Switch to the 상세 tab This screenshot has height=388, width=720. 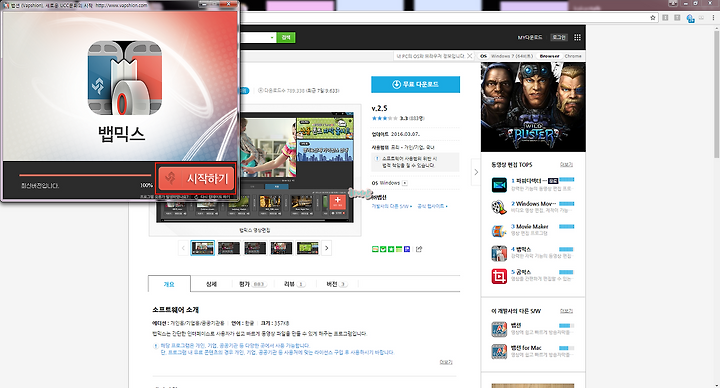click(211, 284)
